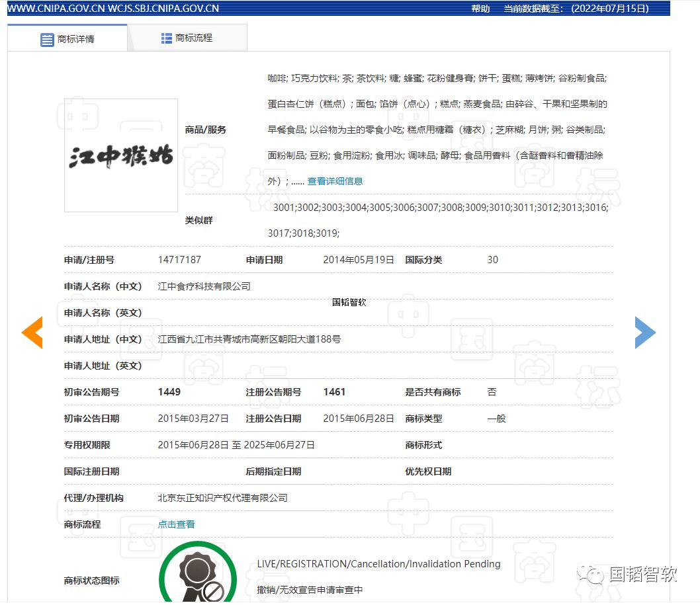Select preliminary announcement date 2015年03月27日

[193, 419]
